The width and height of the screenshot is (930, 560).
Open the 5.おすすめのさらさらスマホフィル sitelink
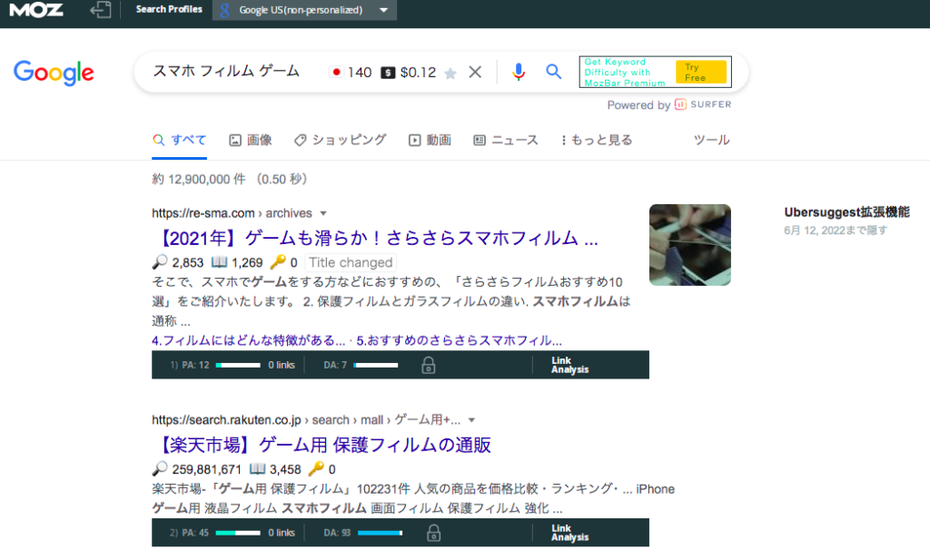[459, 340]
